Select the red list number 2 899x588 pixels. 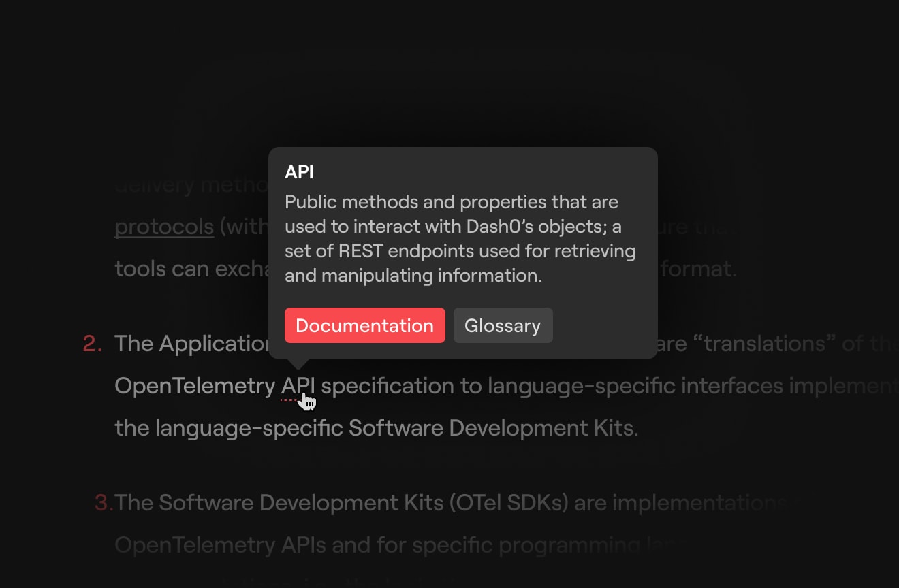pyautogui.click(x=92, y=344)
